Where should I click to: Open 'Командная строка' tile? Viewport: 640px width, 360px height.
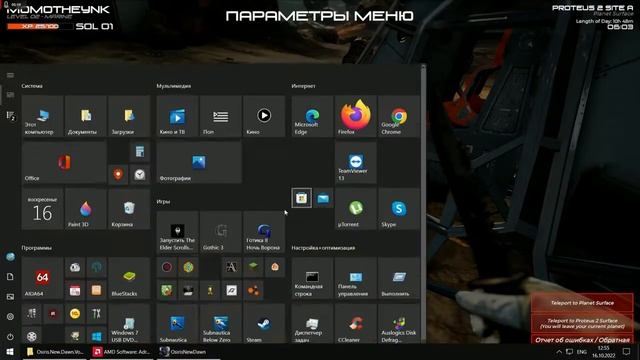pyautogui.click(x=312, y=278)
